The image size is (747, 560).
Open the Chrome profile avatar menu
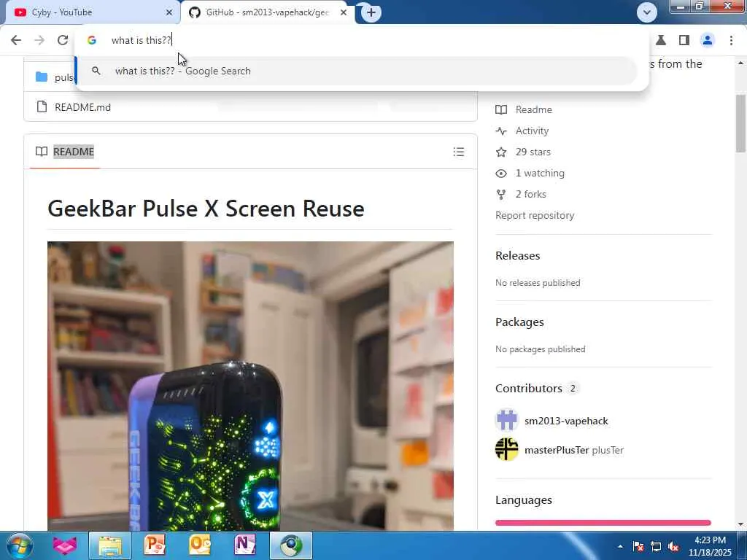(708, 41)
